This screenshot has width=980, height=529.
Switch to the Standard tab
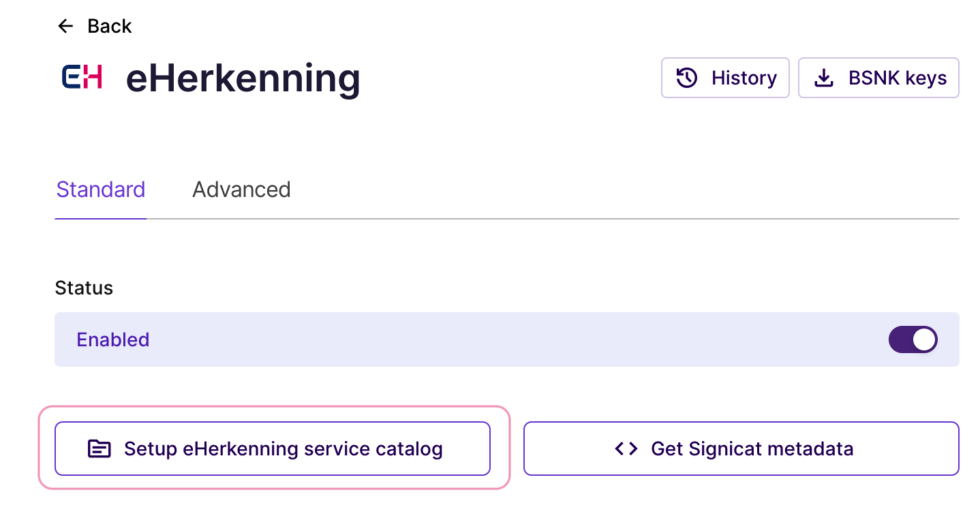[x=101, y=190]
